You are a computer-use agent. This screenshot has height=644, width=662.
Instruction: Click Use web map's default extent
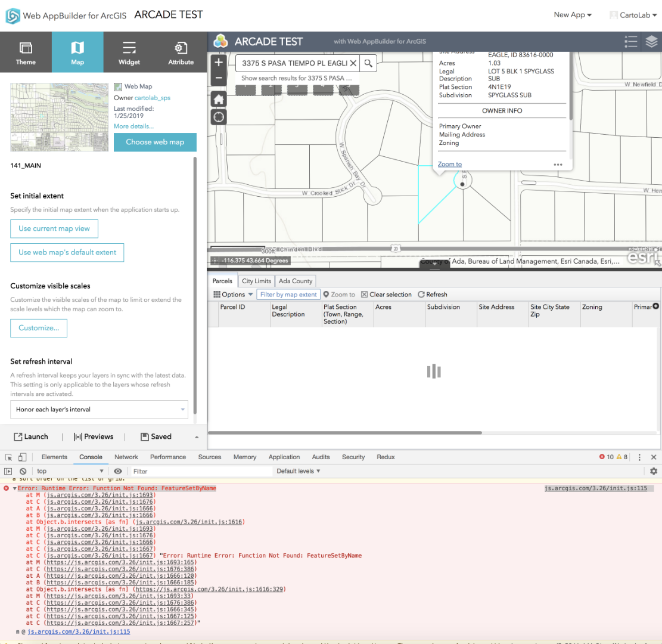click(x=67, y=252)
